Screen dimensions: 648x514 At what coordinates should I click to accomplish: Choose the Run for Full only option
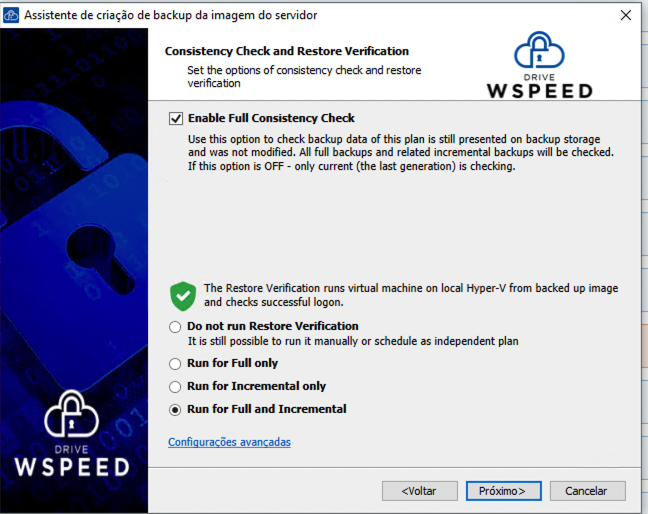(175, 364)
